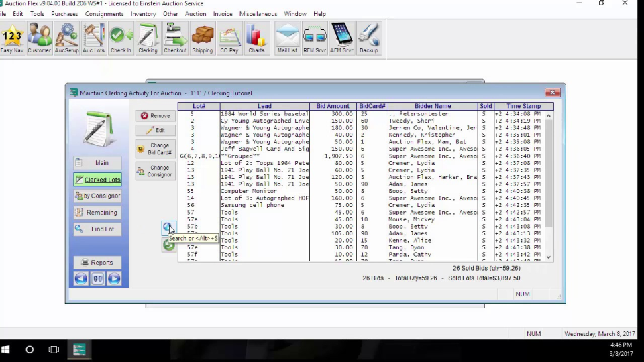This screenshot has height=362, width=644.
Task: Open the Windows Start menu
Action: tap(6, 350)
